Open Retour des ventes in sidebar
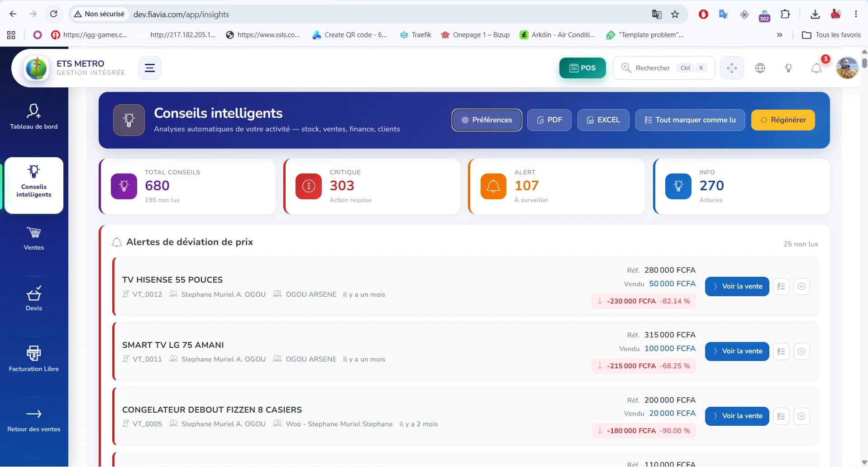This screenshot has height=467, width=868. (x=34, y=420)
